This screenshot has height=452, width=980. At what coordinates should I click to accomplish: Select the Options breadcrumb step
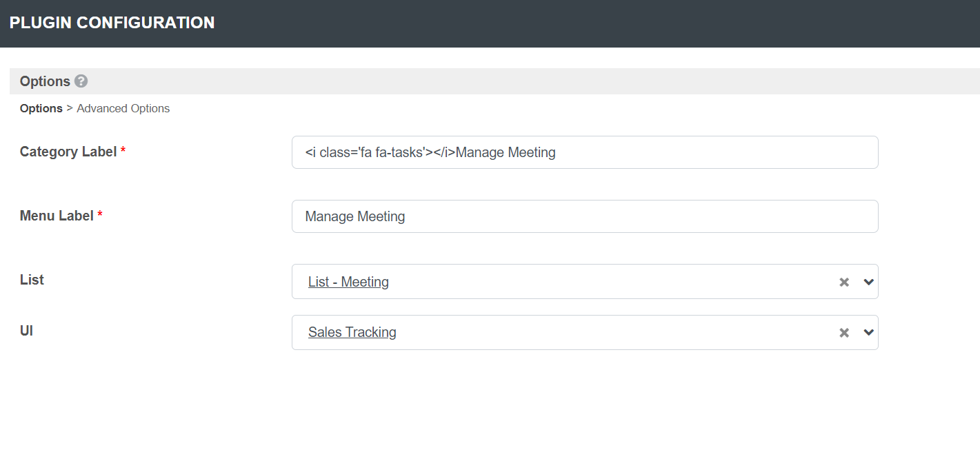[x=41, y=108]
